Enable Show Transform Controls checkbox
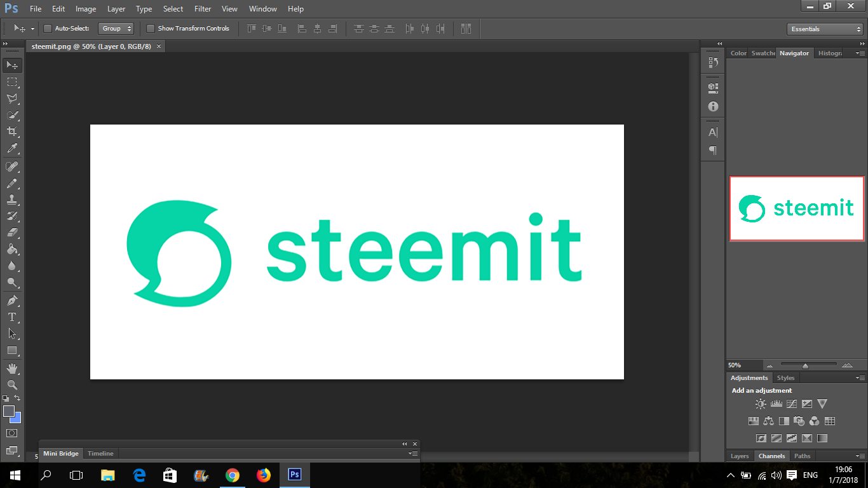 click(x=151, y=29)
